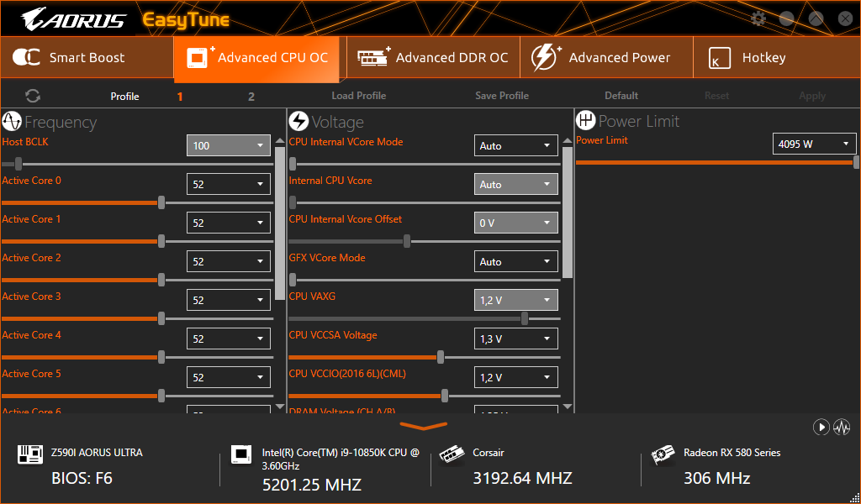The image size is (861, 504).
Task: Open the Active Core 4 ratio dropdown
Action: pos(229,339)
